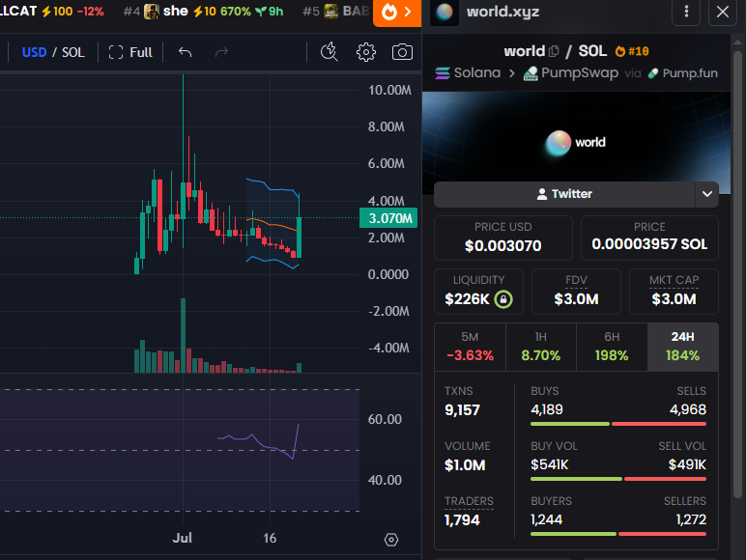Open the Twitter link button
This screenshot has width=746, height=560.
tap(564, 194)
